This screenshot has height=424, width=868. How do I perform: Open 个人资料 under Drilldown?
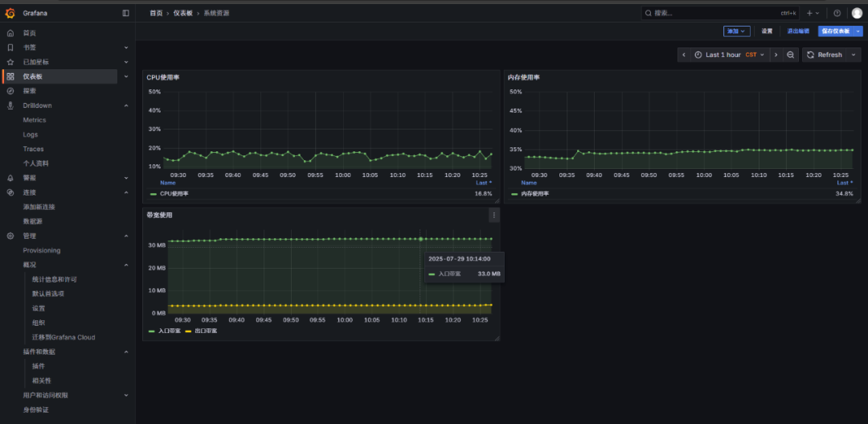pyautogui.click(x=36, y=163)
